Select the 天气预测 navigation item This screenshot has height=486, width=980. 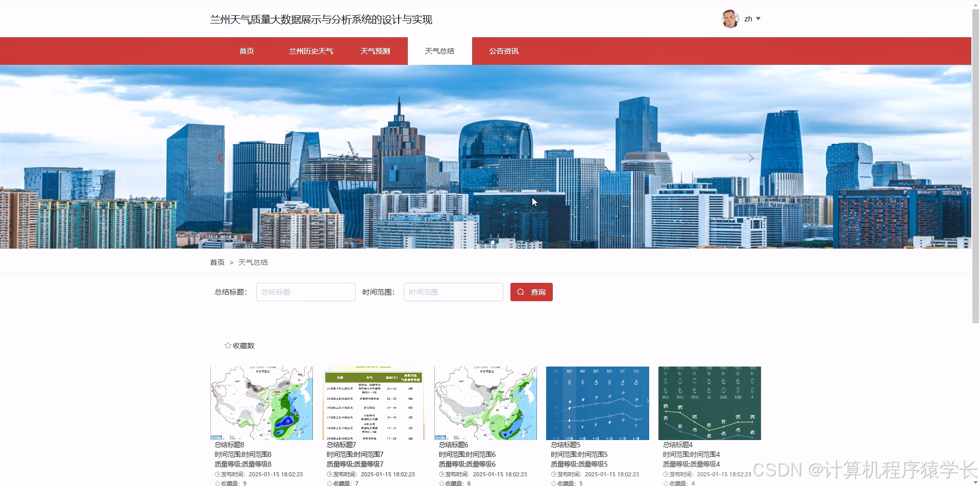375,51
